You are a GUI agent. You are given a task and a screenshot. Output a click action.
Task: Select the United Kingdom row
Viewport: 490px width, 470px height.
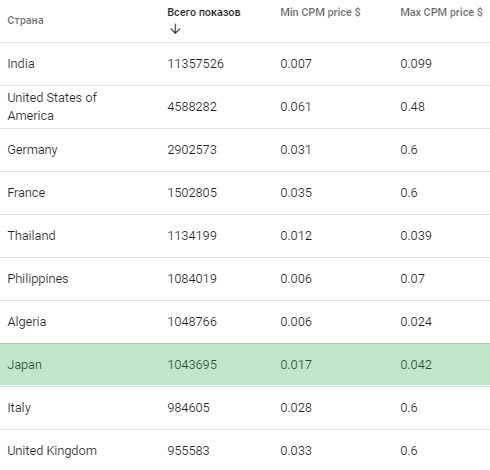click(245, 450)
